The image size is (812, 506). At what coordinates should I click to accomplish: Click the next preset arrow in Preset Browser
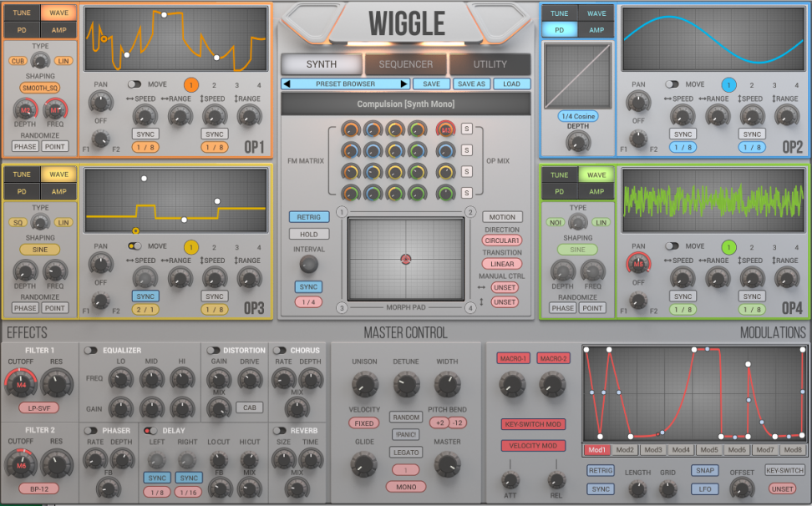tap(404, 84)
